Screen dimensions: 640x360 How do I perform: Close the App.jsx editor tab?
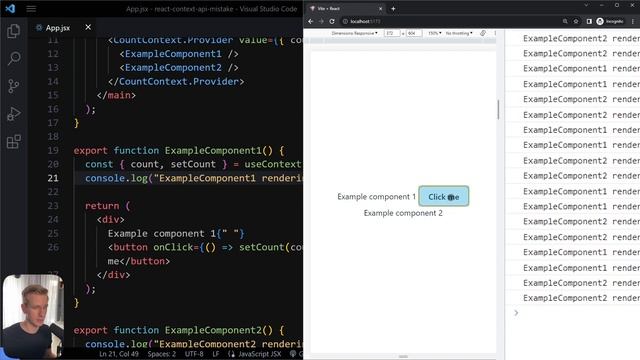coord(88,27)
